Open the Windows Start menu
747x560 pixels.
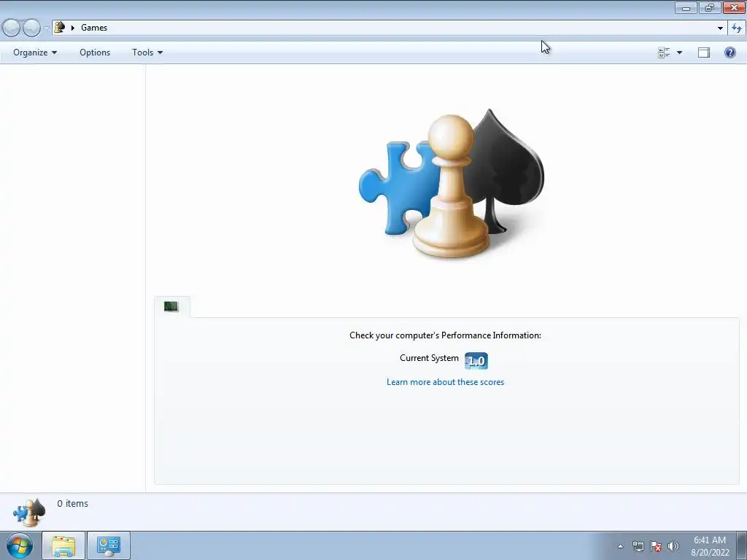[x=20, y=545]
